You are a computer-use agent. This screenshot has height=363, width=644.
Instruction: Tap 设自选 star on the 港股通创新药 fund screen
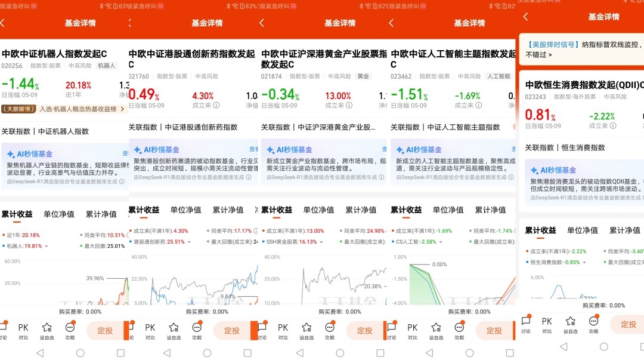174,331
